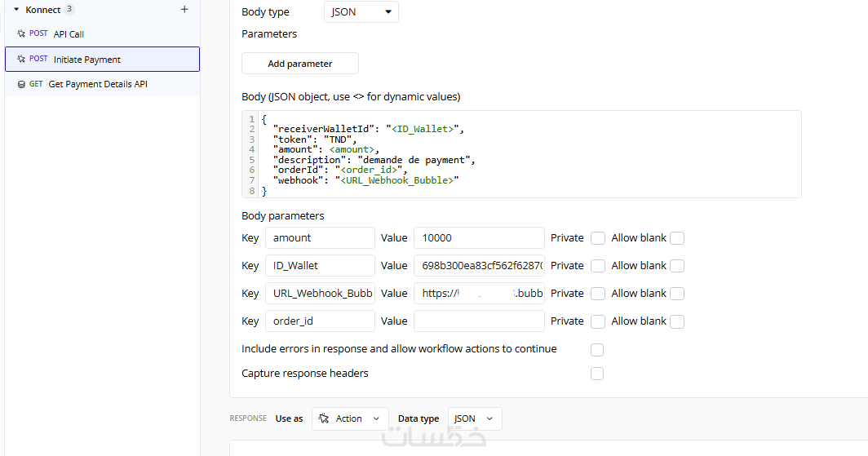The image size is (868, 456).
Task: Select the Get Payment Details API call
Action: pos(98,84)
